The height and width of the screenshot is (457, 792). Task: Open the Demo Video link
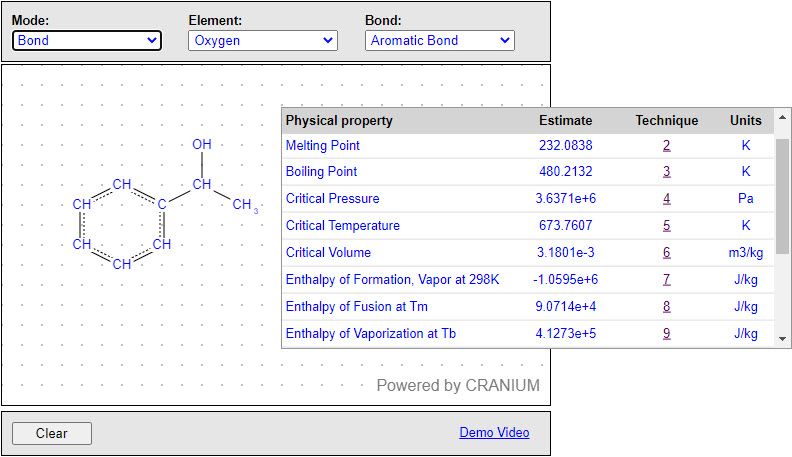coord(494,433)
